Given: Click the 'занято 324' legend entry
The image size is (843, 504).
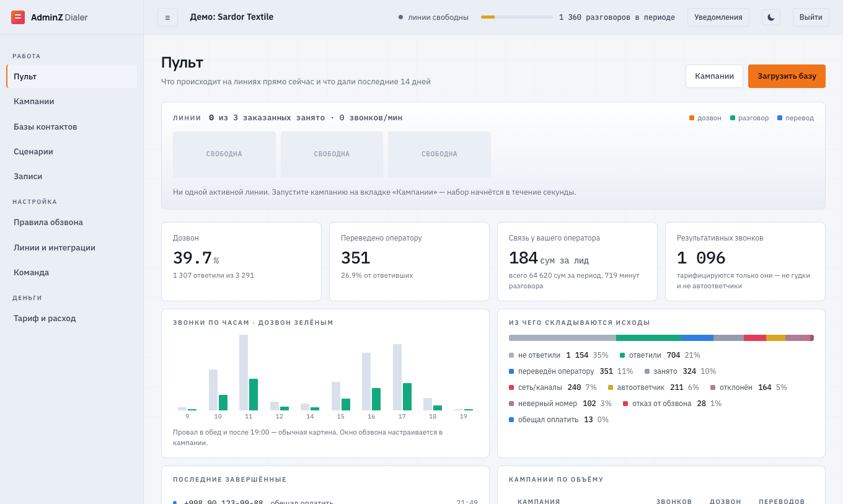Looking at the screenshot, I should point(681,371).
